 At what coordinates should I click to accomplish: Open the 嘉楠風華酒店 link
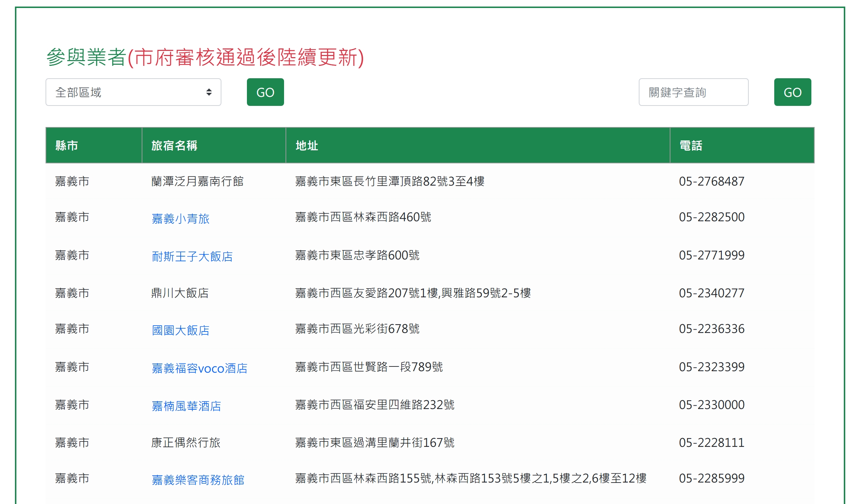[186, 406]
